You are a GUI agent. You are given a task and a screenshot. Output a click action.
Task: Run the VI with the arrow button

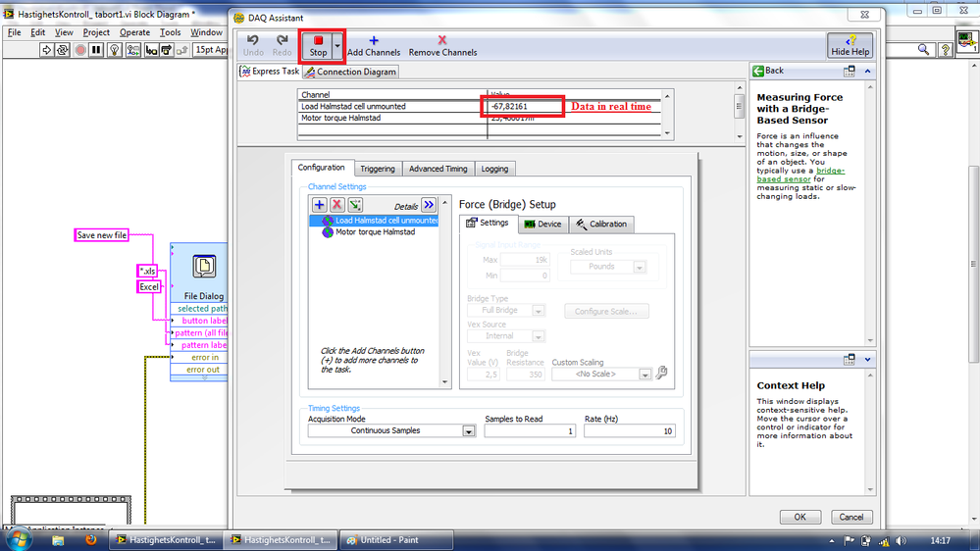46,49
